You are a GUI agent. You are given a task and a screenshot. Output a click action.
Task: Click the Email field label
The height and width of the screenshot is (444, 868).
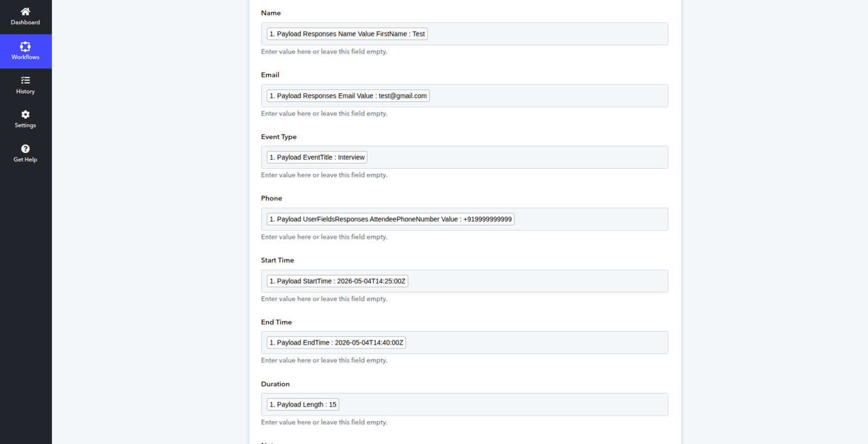[270, 75]
